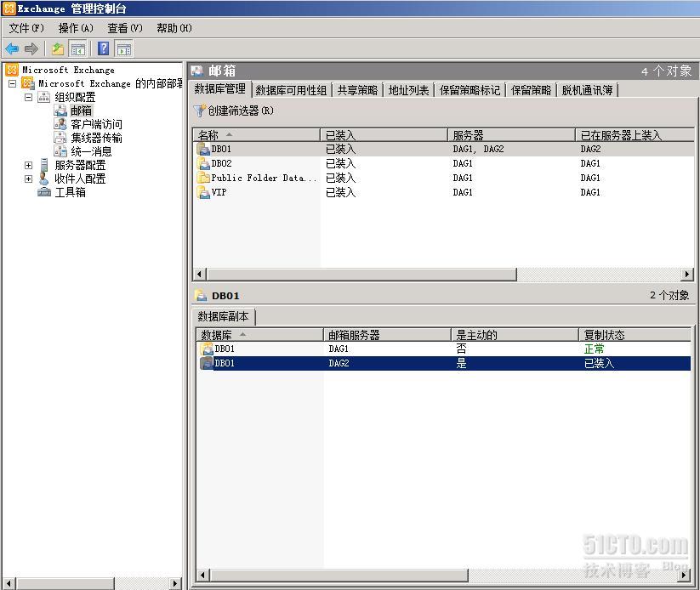This screenshot has height=590, width=700.
Task: Open the 脱机通讯簿 tab
Action: click(x=587, y=90)
